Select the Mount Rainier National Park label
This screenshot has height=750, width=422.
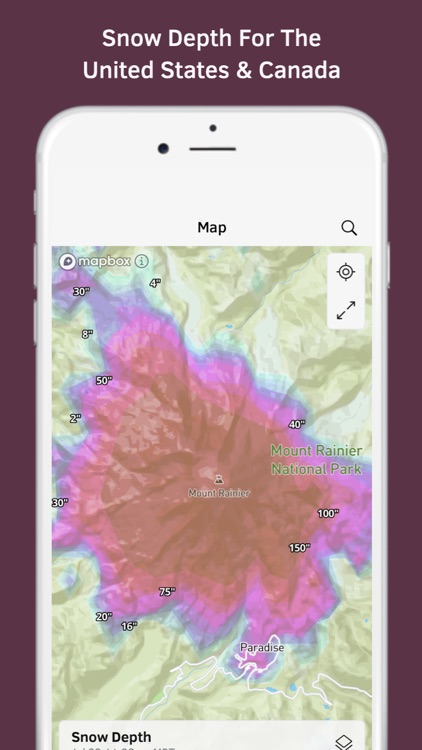[316, 460]
